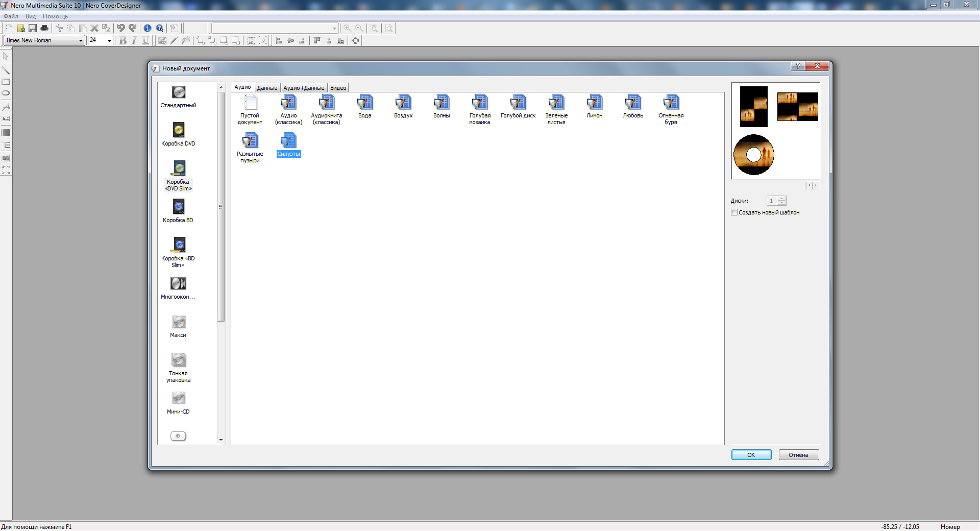Open the zoom level combo box
Viewport: 980px width, 531px height.
point(334,29)
